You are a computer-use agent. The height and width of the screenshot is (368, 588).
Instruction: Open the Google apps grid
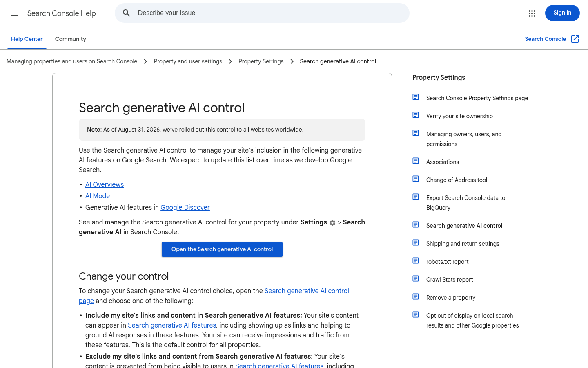point(532,13)
